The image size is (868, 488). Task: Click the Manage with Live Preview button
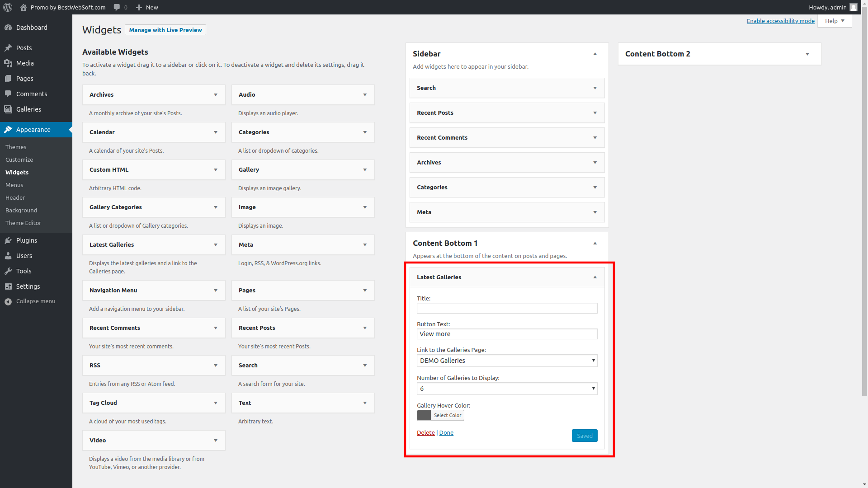(x=165, y=30)
